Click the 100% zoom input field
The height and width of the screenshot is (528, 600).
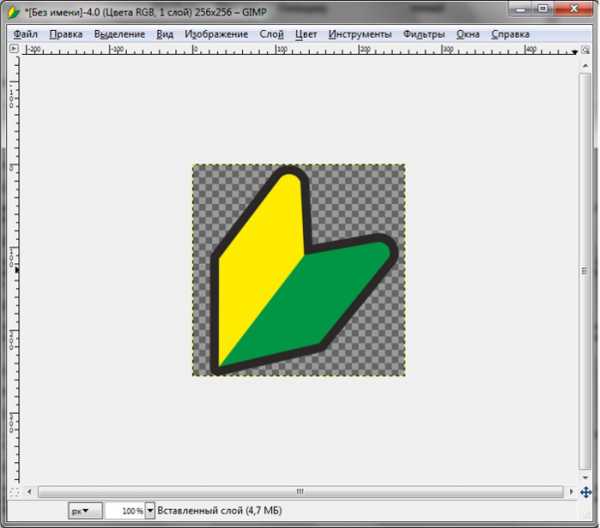click(126, 511)
